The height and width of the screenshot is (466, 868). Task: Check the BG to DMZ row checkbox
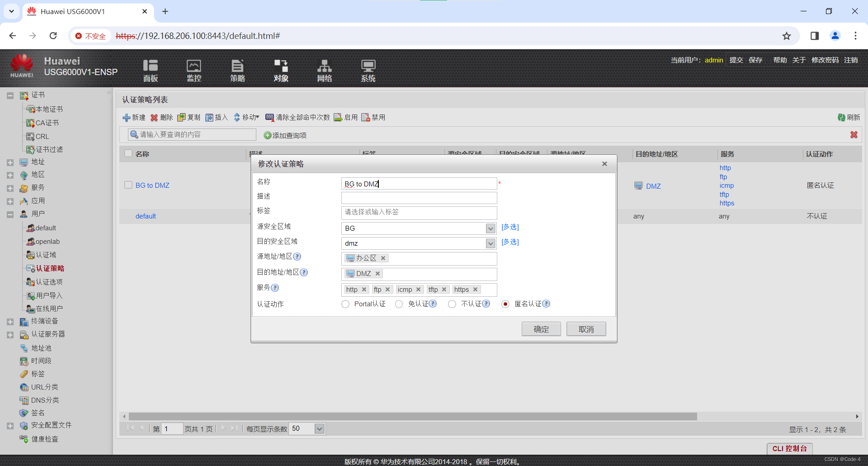128,185
